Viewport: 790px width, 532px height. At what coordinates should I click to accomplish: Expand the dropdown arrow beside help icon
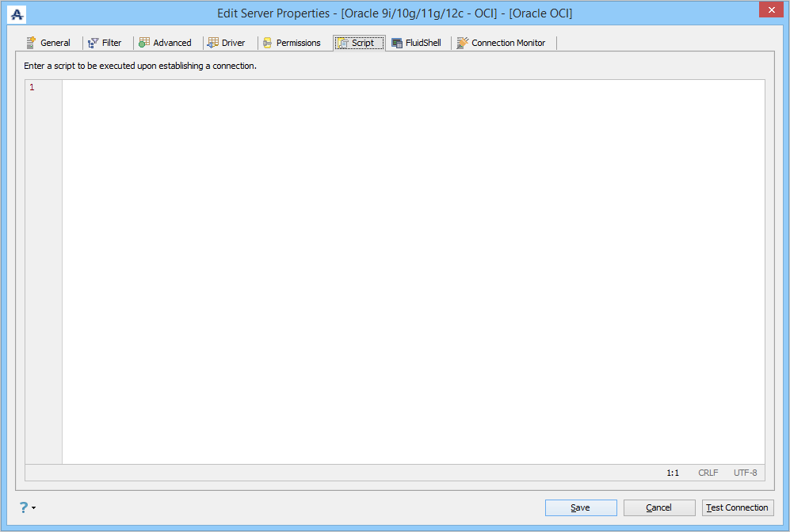[34, 507]
